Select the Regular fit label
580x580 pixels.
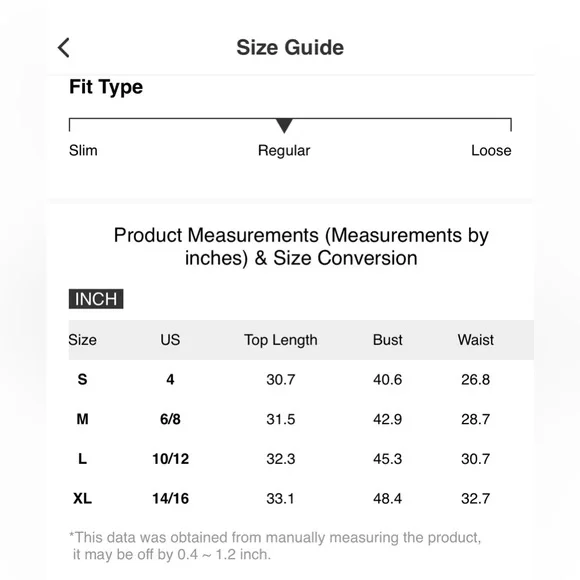point(284,151)
